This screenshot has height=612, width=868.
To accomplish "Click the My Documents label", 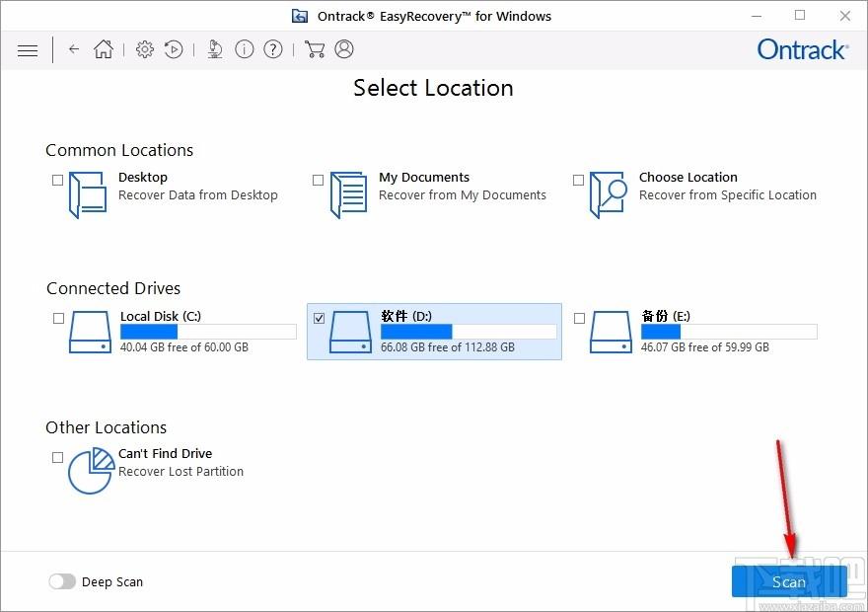I will tap(424, 178).
